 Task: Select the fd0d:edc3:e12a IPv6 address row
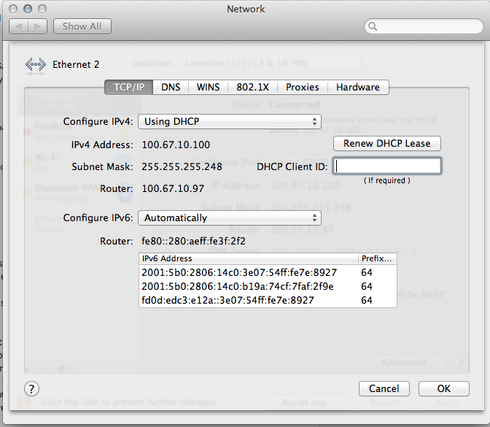(x=268, y=300)
